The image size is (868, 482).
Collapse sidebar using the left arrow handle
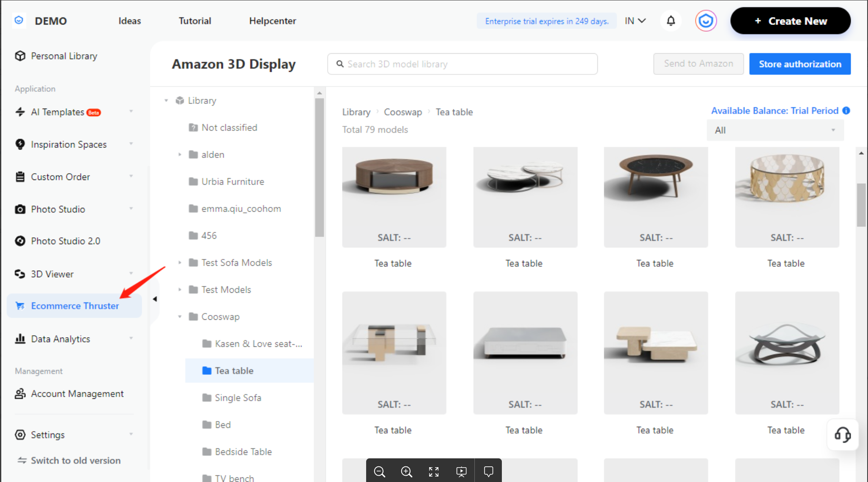coord(155,299)
